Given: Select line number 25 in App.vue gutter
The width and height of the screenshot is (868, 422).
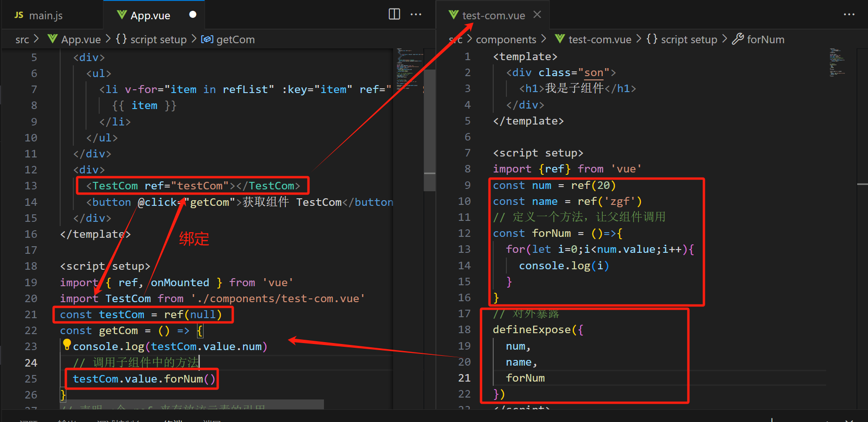Looking at the screenshot, I should point(31,379).
